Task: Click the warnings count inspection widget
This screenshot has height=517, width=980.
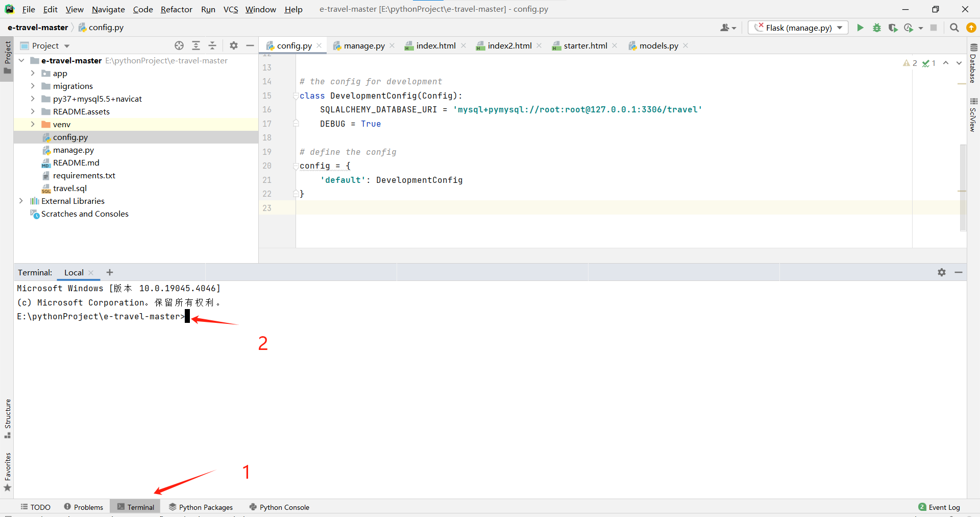Action: click(x=910, y=63)
